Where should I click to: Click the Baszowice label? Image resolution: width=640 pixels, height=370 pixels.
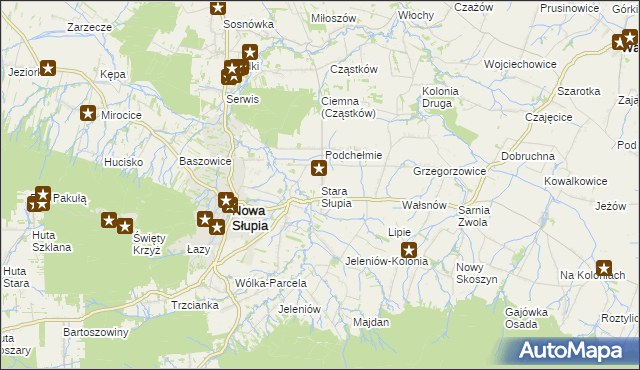click(205, 161)
